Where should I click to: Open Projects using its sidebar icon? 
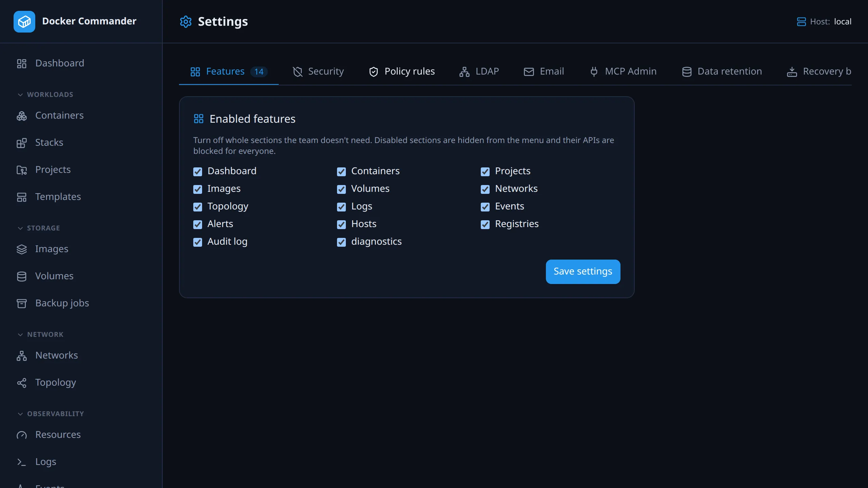(x=22, y=170)
